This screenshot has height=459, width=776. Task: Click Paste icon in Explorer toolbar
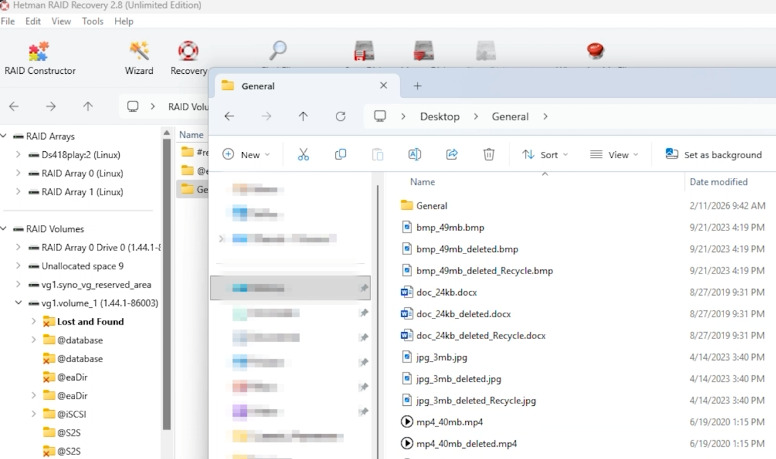[378, 154]
